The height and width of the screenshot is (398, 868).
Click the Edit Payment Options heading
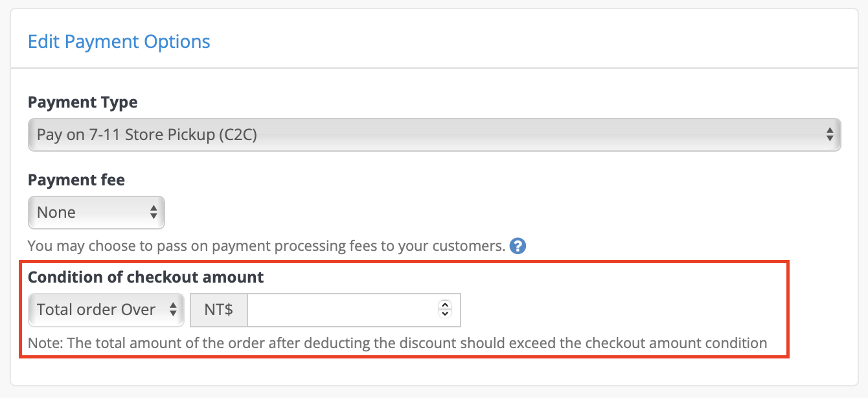click(x=119, y=42)
